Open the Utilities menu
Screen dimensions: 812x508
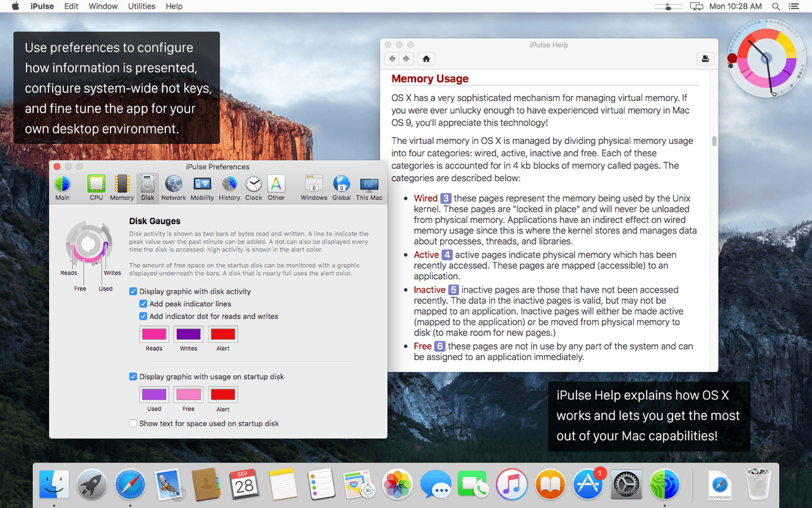(x=141, y=6)
